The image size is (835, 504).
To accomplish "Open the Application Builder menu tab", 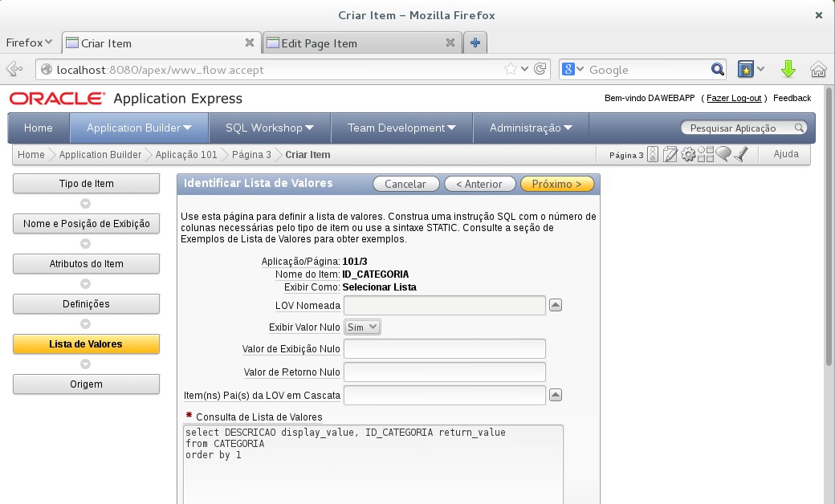I will coord(139,128).
